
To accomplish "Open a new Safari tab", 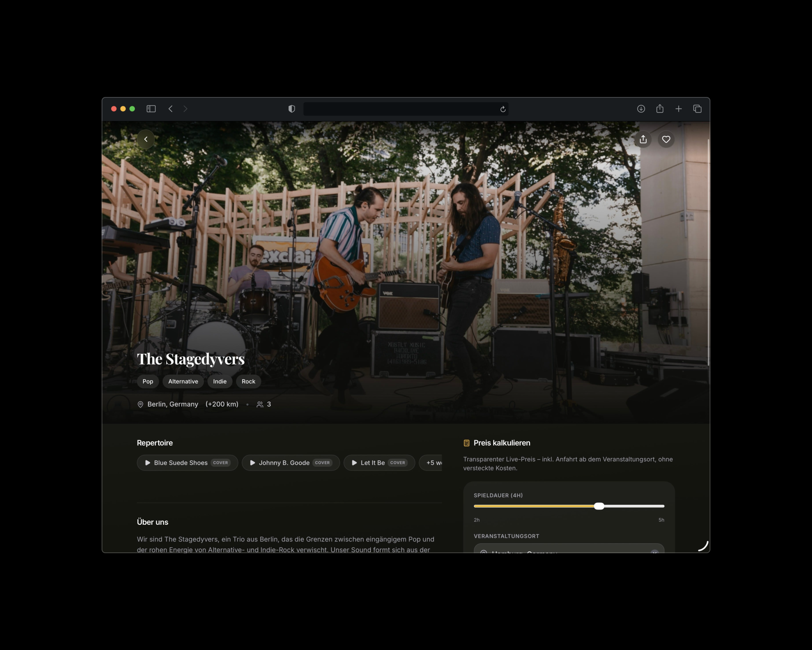I will pyautogui.click(x=678, y=109).
